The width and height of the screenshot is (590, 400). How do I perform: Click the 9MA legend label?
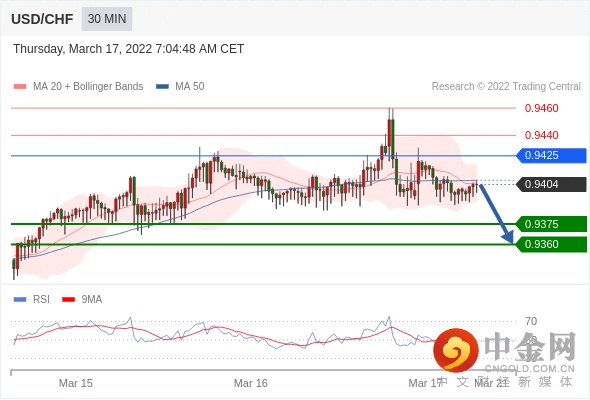[x=92, y=300]
